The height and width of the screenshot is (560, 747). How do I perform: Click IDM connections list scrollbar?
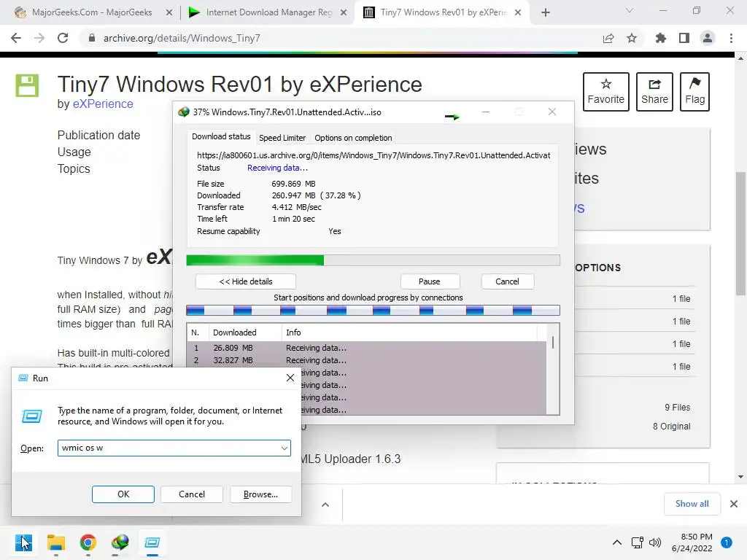tap(553, 369)
